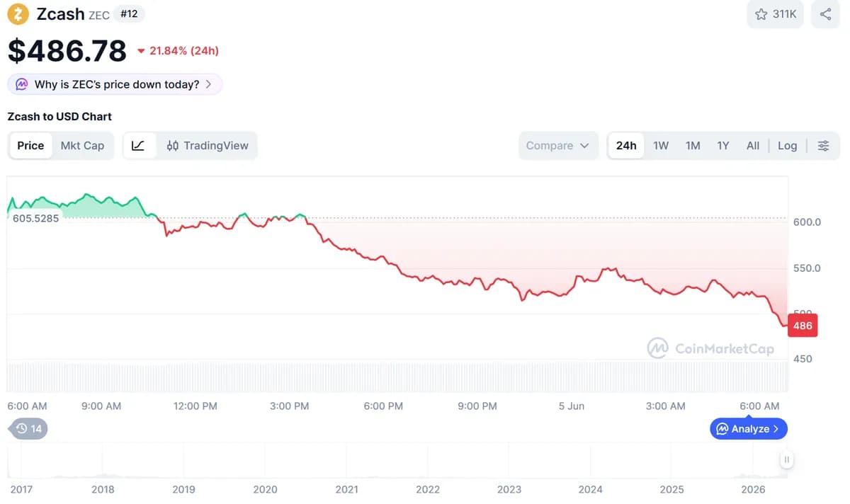Open the share icon button
850x504 pixels.
coord(825,14)
